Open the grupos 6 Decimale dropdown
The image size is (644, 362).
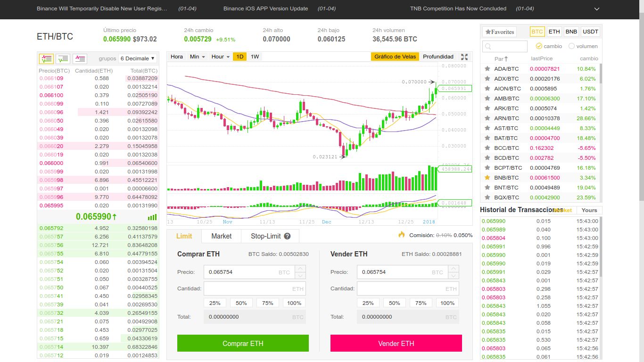click(137, 58)
